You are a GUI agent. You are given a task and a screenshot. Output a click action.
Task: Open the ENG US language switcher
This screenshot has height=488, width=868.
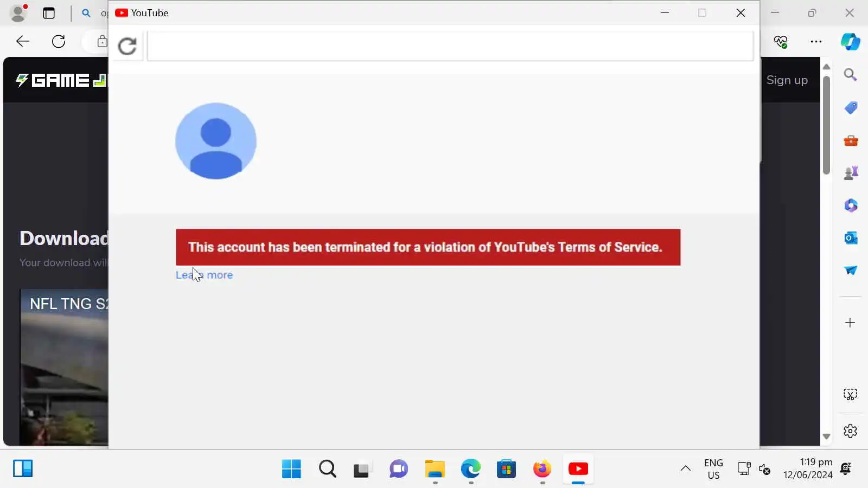pos(713,469)
